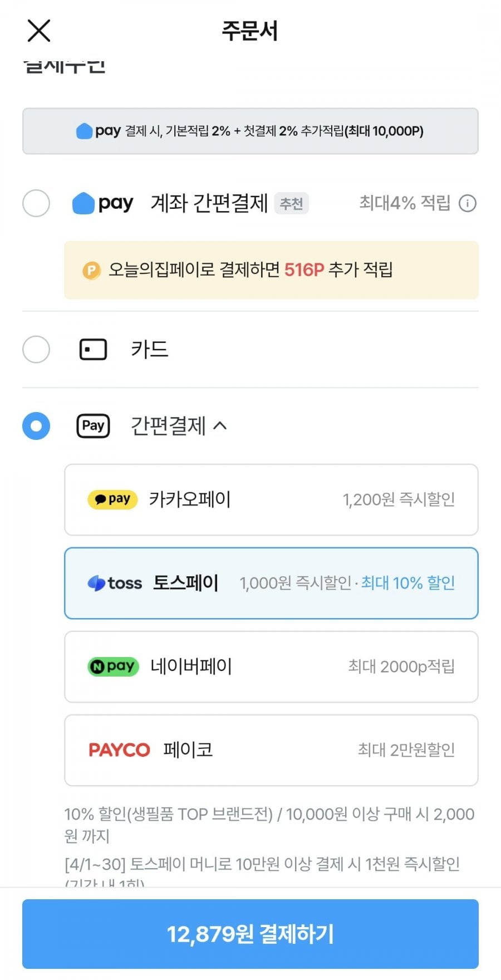Choose 페이코 payment option
The width and height of the screenshot is (501, 980).
click(x=271, y=750)
